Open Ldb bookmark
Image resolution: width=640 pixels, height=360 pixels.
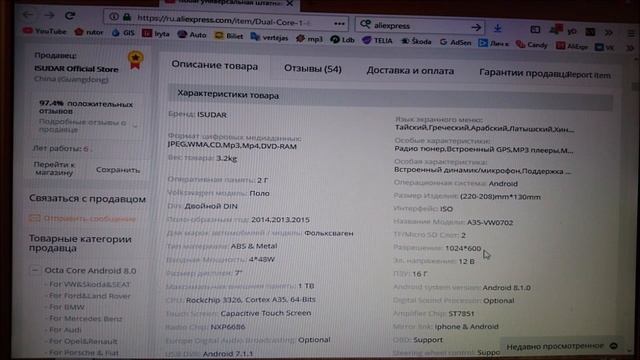tap(342, 40)
